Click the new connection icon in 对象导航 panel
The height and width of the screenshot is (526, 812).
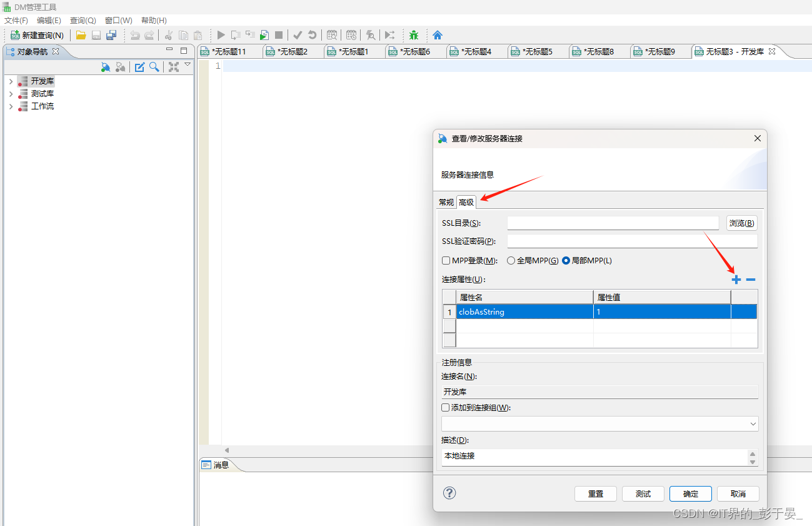pos(106,67)
